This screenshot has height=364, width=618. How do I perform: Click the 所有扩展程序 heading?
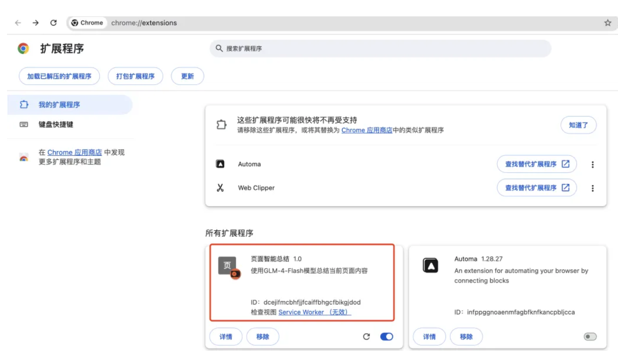tap(229, 233)
